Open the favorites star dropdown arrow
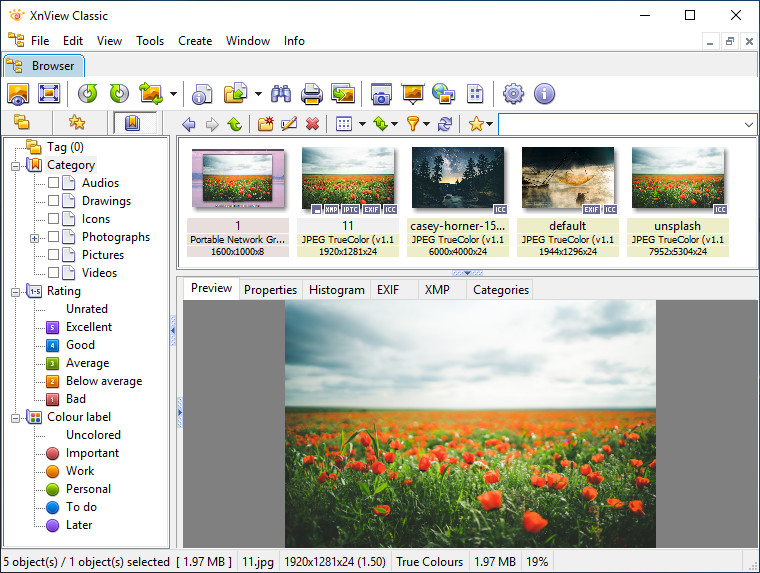760x573 pixels. 490,125
